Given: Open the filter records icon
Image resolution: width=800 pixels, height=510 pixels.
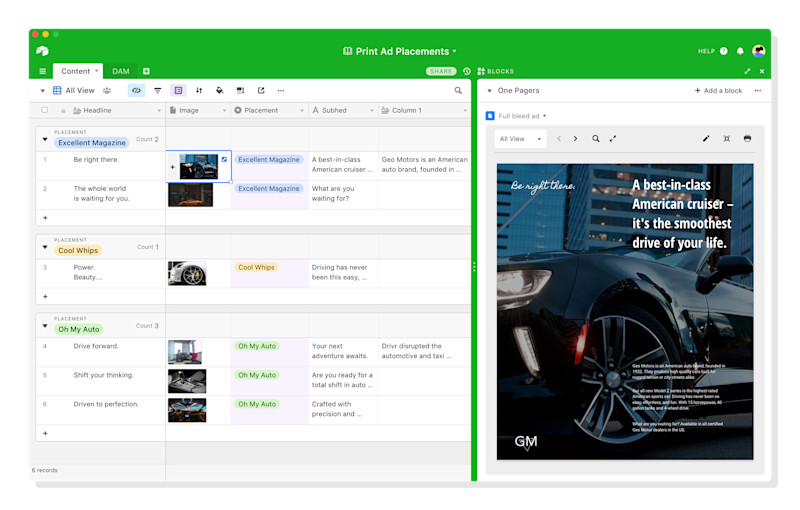Looking at the screenshot, I should (x=158, y=90).
